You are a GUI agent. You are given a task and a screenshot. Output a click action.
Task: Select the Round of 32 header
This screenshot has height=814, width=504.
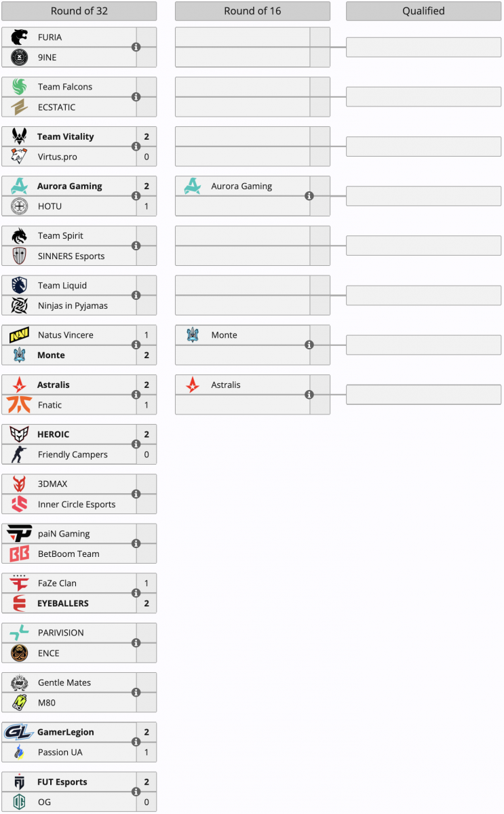click(79, 11)
